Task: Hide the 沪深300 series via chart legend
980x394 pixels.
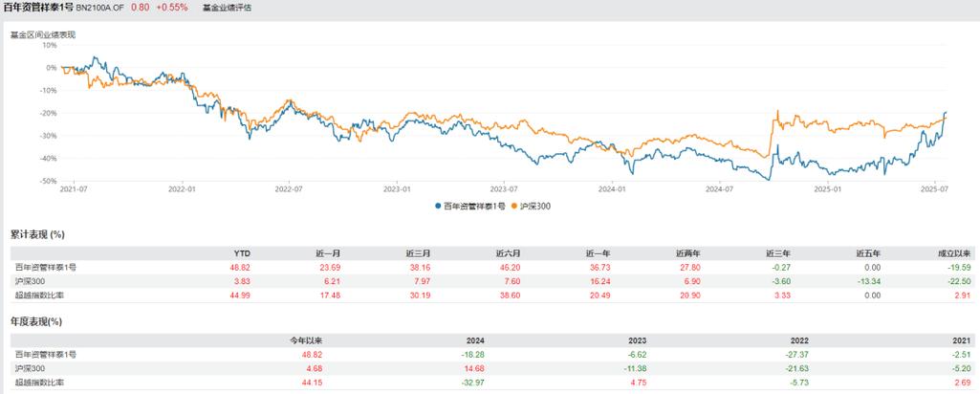Action: [534, 206]
